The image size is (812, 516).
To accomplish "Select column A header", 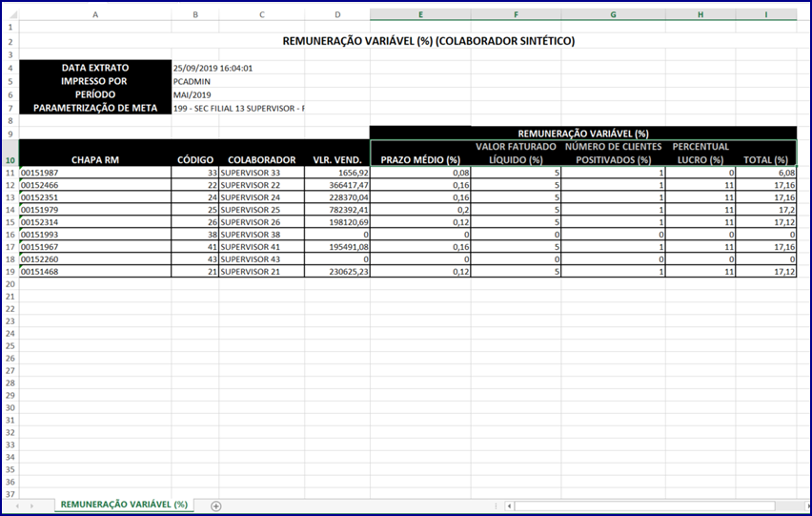I will tap(95, 14).
